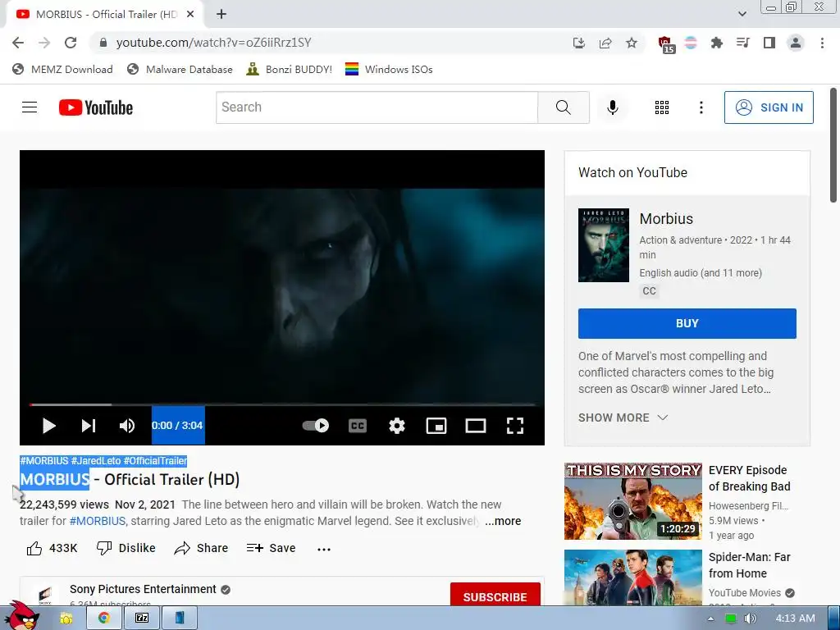The height and width of the screenshot is (630, 840).
Task: Switch to miniplayer mode
Action: point(436,426)
